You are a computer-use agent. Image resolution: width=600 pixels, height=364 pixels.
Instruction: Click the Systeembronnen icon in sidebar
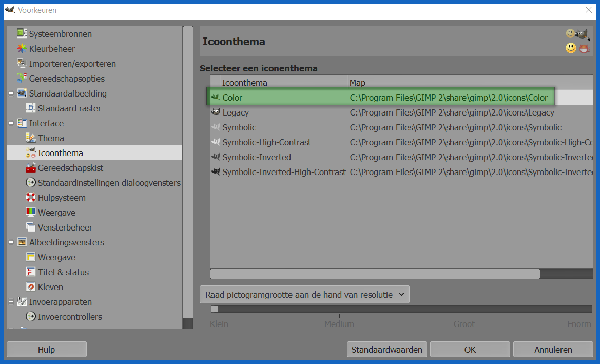pos(22,34)
